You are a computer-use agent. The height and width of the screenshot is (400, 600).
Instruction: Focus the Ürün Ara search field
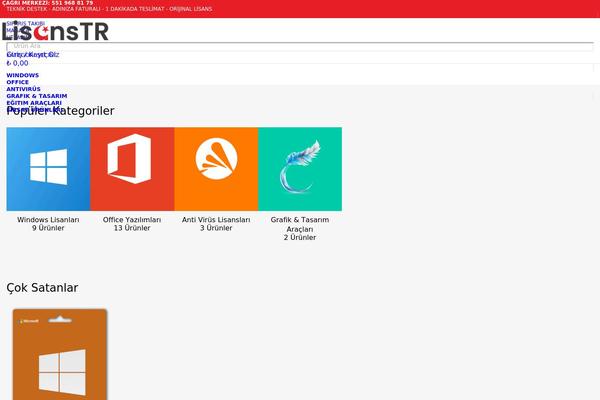(x=300, y=46)
